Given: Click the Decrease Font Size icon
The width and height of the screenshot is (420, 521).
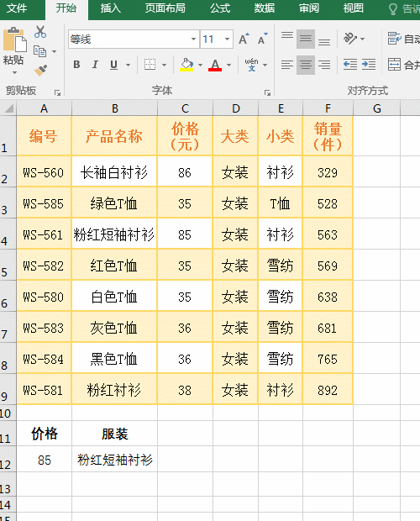Looking at the screenshot, I should point(263,39).
